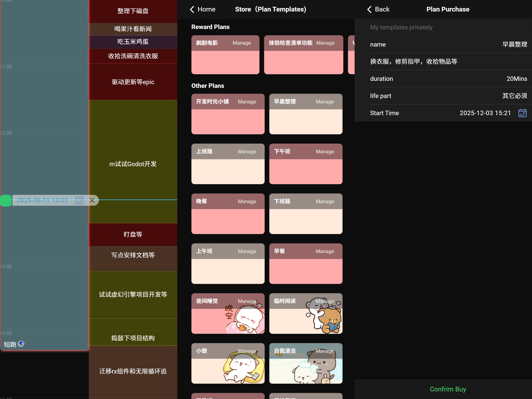
Task: Open the Start Time calendar picker icon
Action: 522,113
